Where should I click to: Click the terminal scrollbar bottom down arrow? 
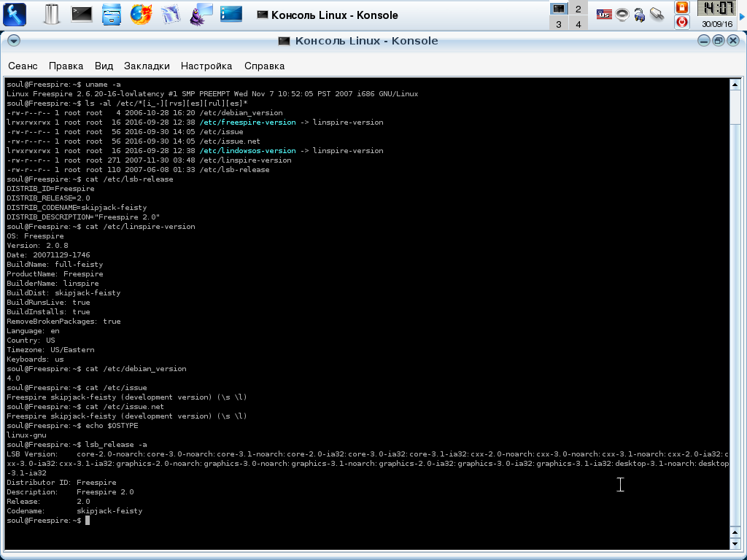[735, 543]
